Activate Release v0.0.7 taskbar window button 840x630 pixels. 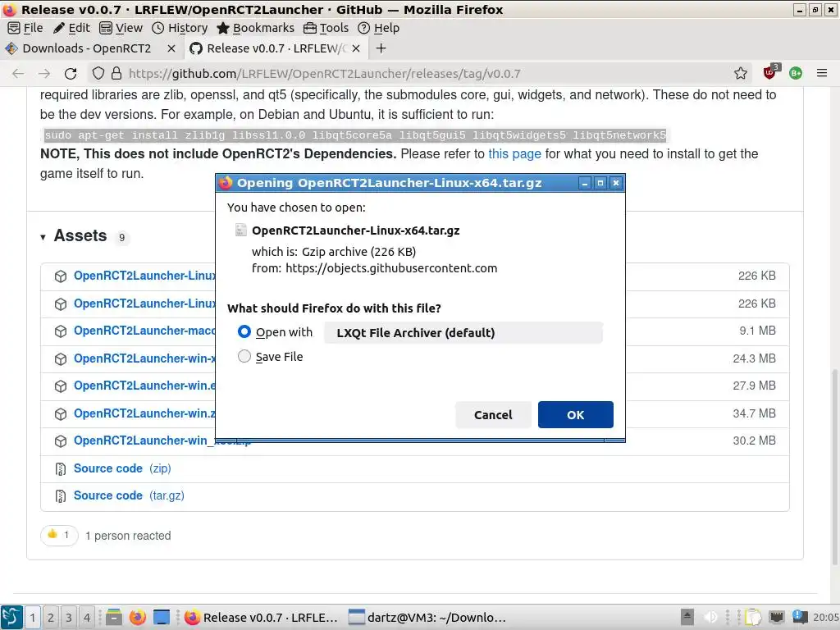(262, 617)
